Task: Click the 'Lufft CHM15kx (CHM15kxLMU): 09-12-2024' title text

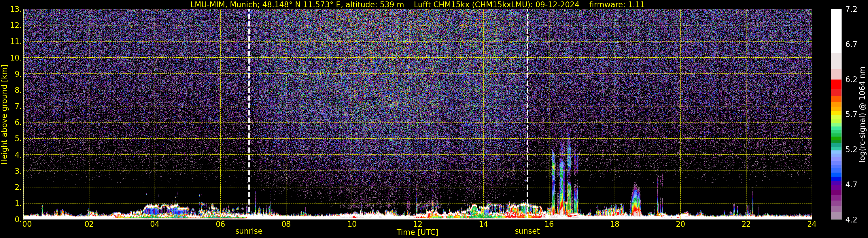Action: tap(496, 4)
